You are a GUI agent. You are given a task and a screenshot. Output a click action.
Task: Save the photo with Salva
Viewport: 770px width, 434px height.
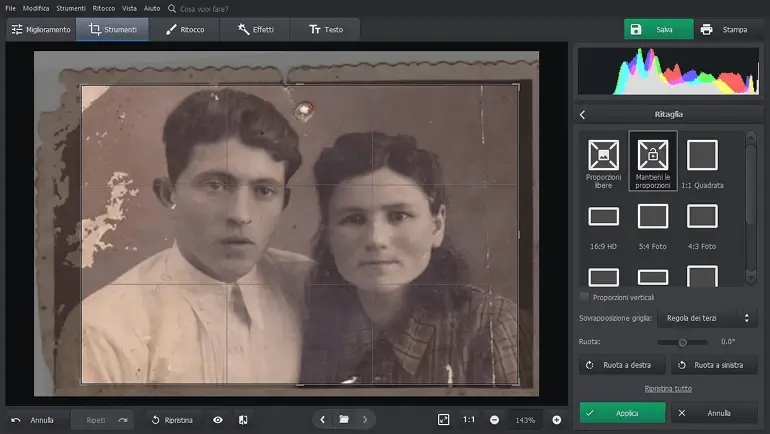[x=659, y=29]
